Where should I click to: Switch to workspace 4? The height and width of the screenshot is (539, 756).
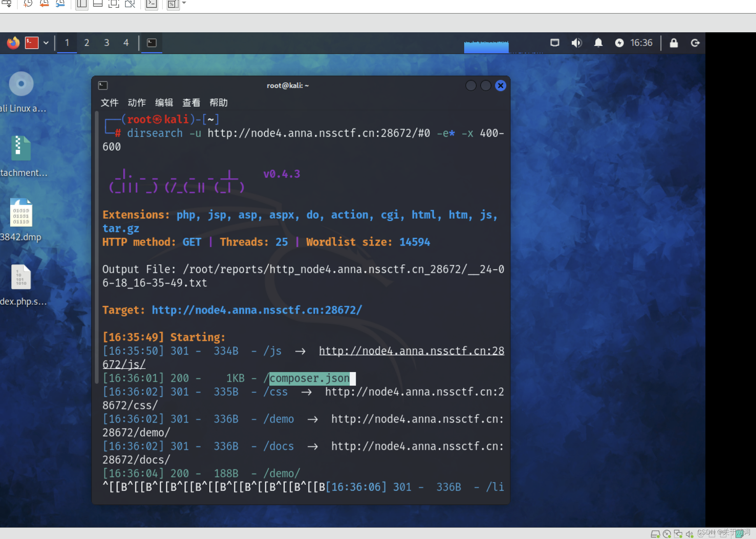tap(126, 43)
